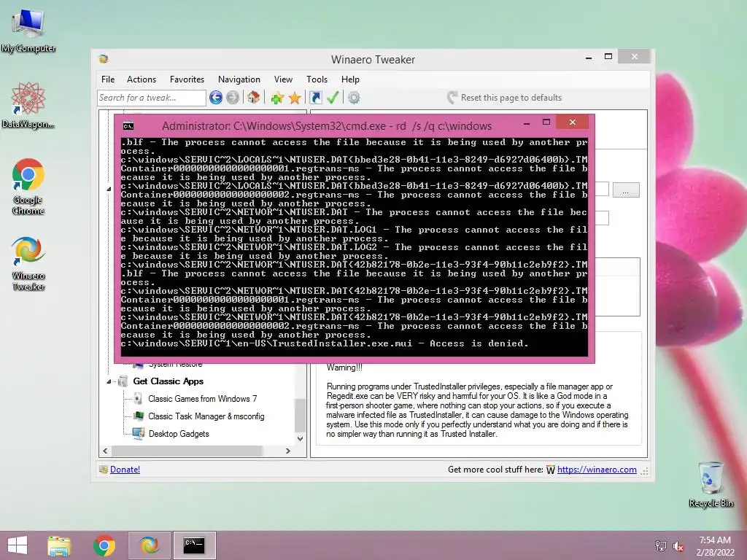Select Get Classic Apps category
Image resolution: width=747 pixels, height=560 pixels.
coord(169,381)
